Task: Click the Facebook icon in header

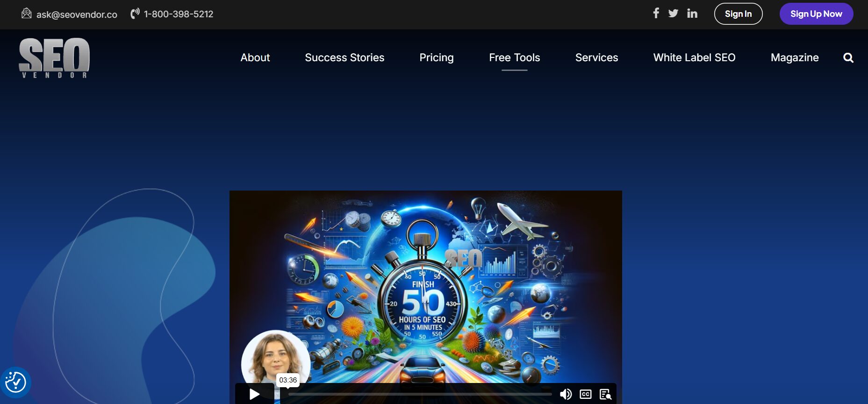Action: point(656,14)
